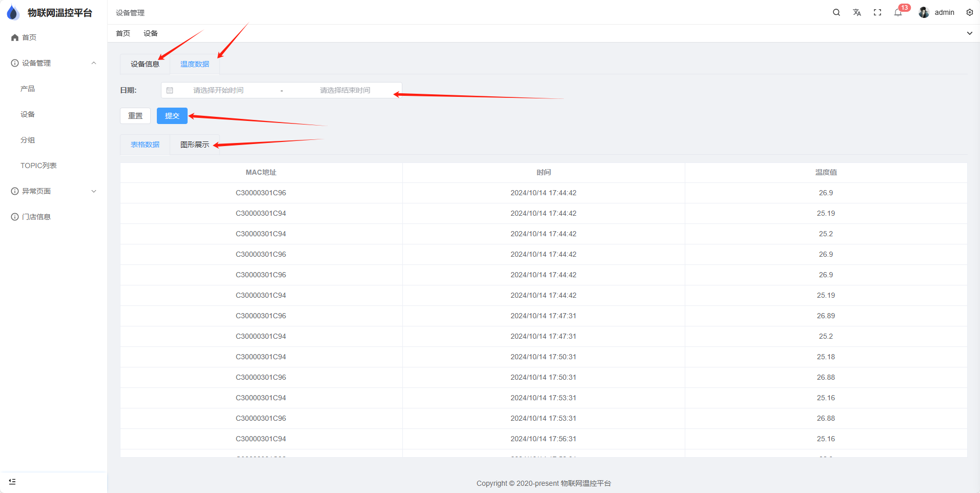Click the start time input field
980x493 pixels.
pos(218,90)
